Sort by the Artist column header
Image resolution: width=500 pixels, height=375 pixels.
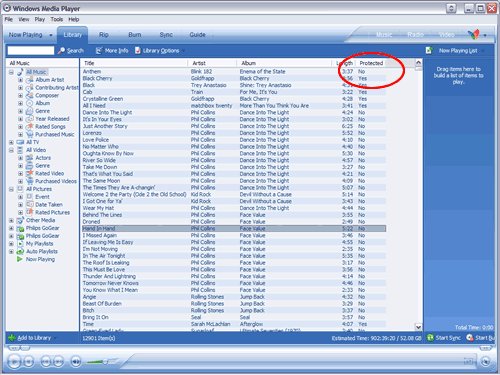click(212, 63)
